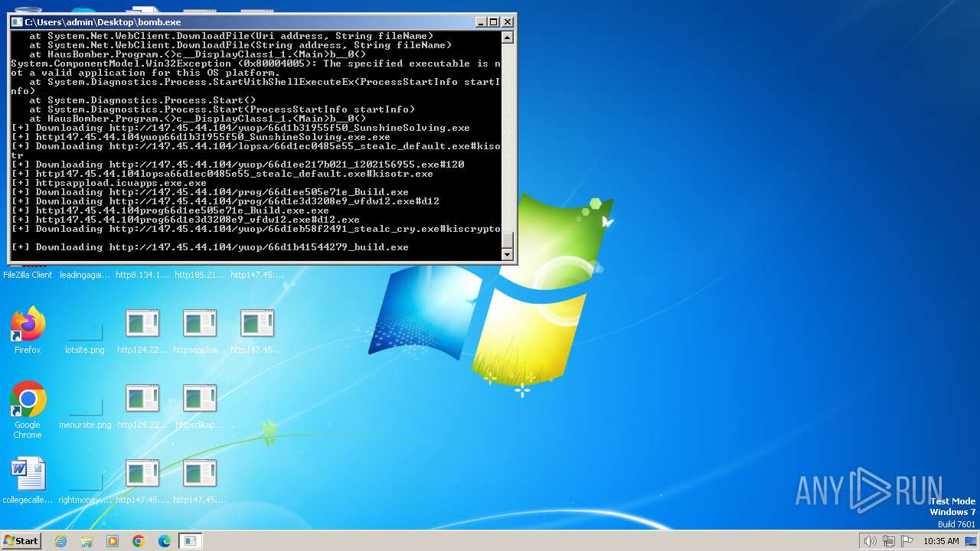Viewport: 980px width, 551px height.
Task: Click the FileZilla Client desktop label
Action: (28, 275)
